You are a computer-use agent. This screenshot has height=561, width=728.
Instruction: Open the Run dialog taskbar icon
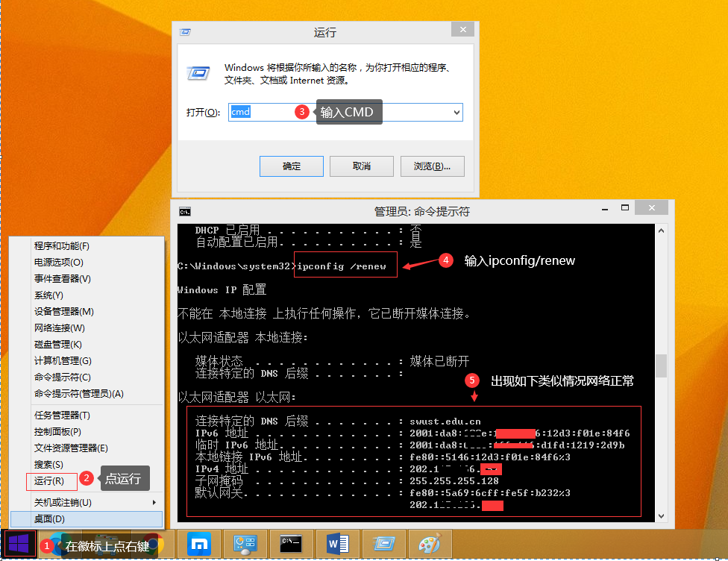[x=383, y=544]
